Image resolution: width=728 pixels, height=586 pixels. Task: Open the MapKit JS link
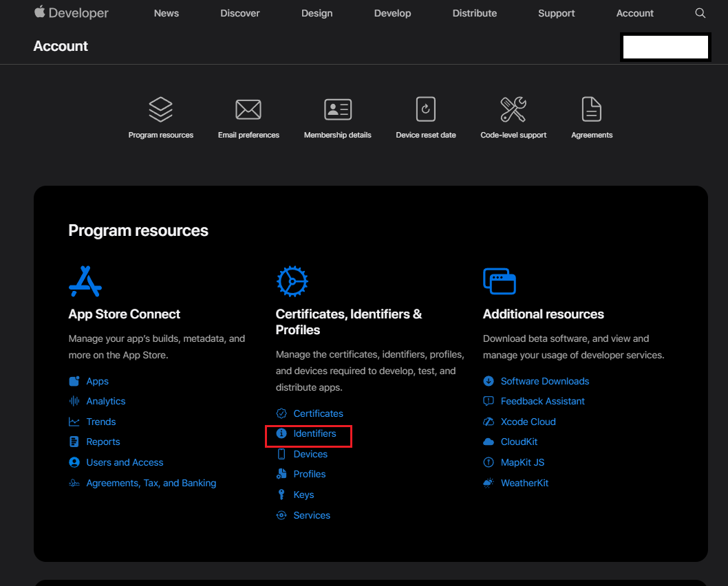click(x=522, y=462)
